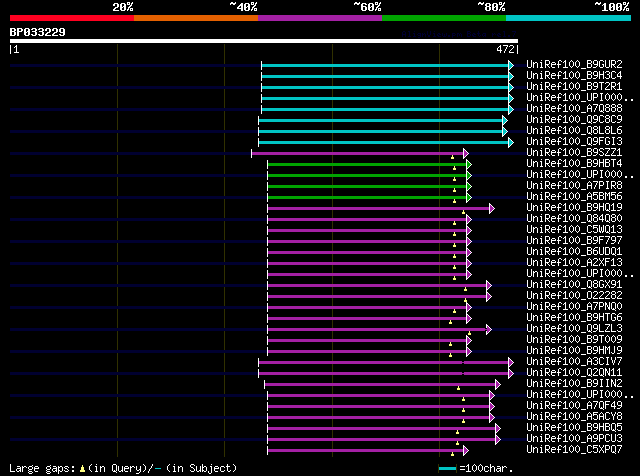Select the UniRef100_B9IIN2 hit name
This screenshot has height=476, width=640.
point(574,384)
